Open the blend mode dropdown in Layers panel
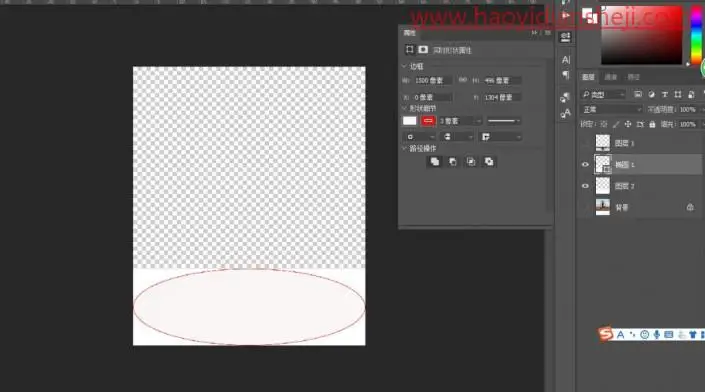705x392 pixels. [611, 110]
